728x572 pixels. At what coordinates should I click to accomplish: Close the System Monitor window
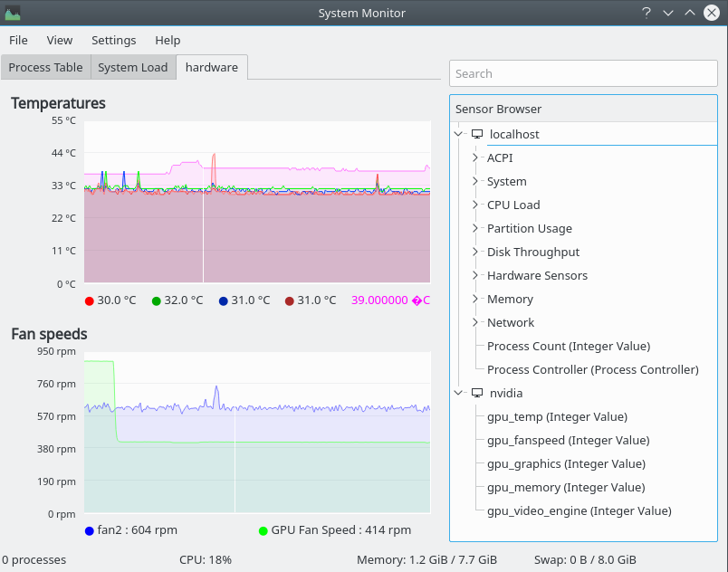coord(712,13)
